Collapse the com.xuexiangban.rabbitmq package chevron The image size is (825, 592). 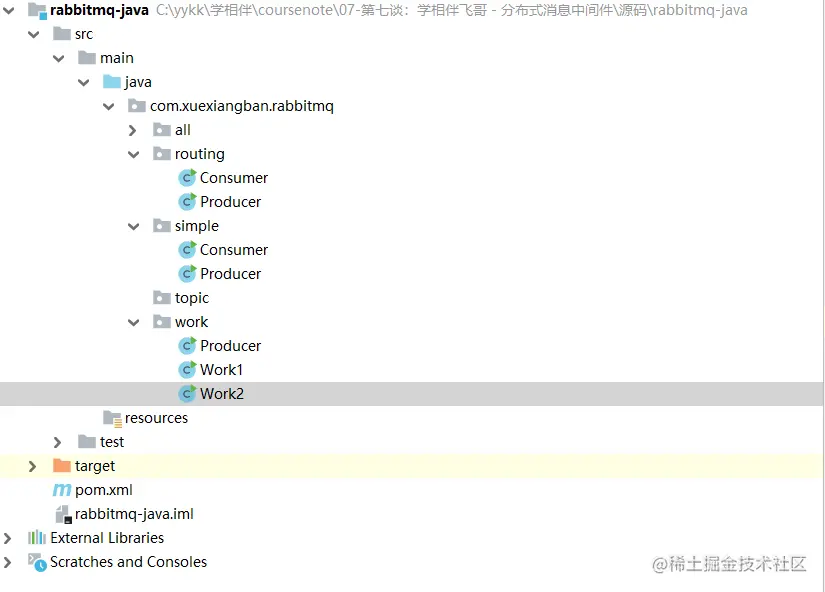pos(109,107)
